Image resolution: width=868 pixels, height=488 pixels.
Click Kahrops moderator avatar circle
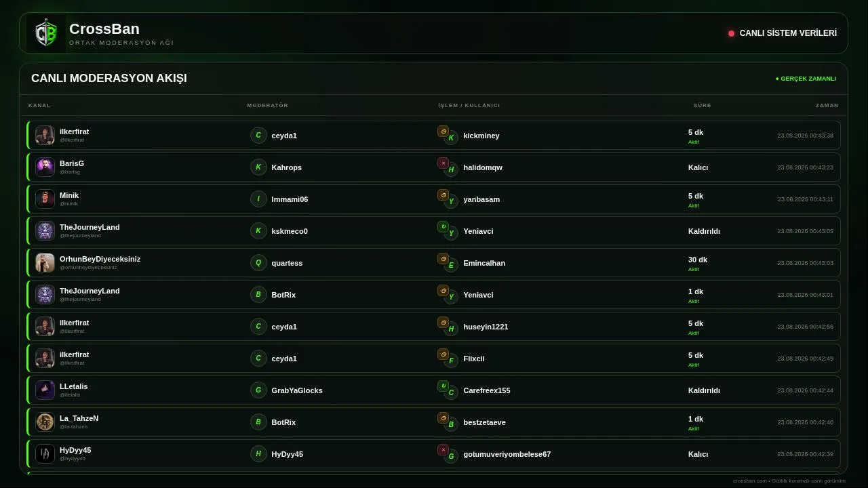pyautogui.click(x=258, y=167)
